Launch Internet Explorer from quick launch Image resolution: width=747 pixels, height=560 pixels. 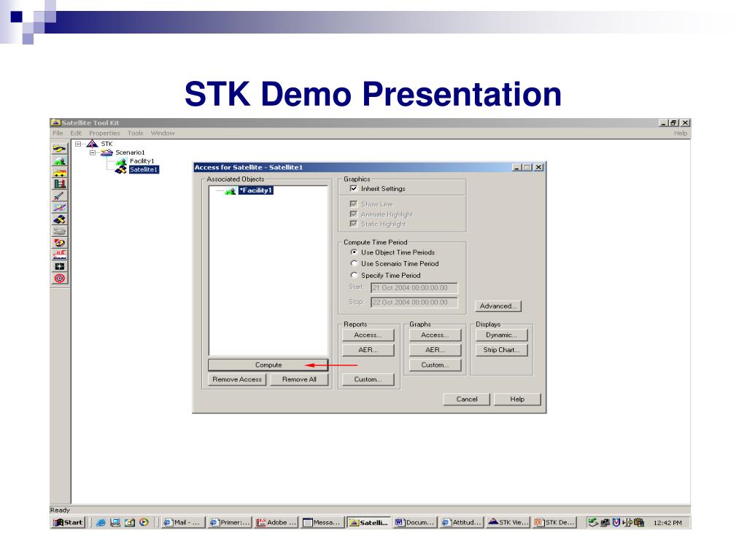[x=101, y=523]
